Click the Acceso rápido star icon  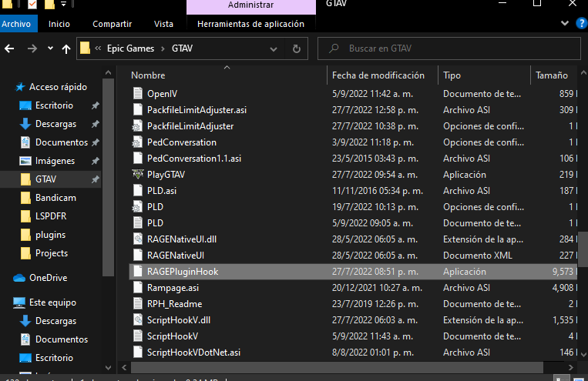coord(20,87)
